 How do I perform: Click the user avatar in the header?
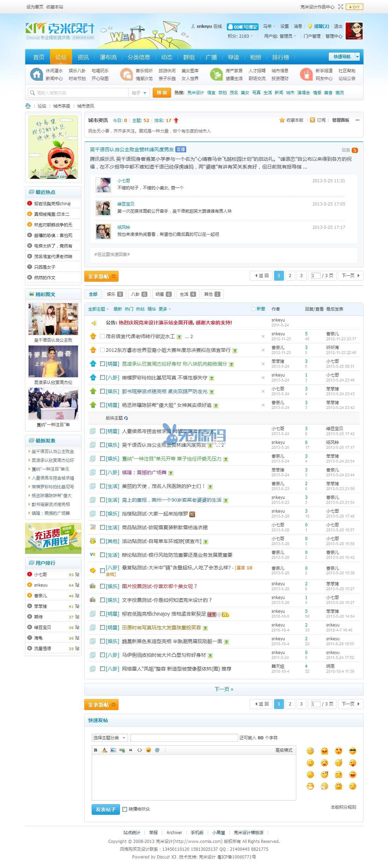click(354, 31)
